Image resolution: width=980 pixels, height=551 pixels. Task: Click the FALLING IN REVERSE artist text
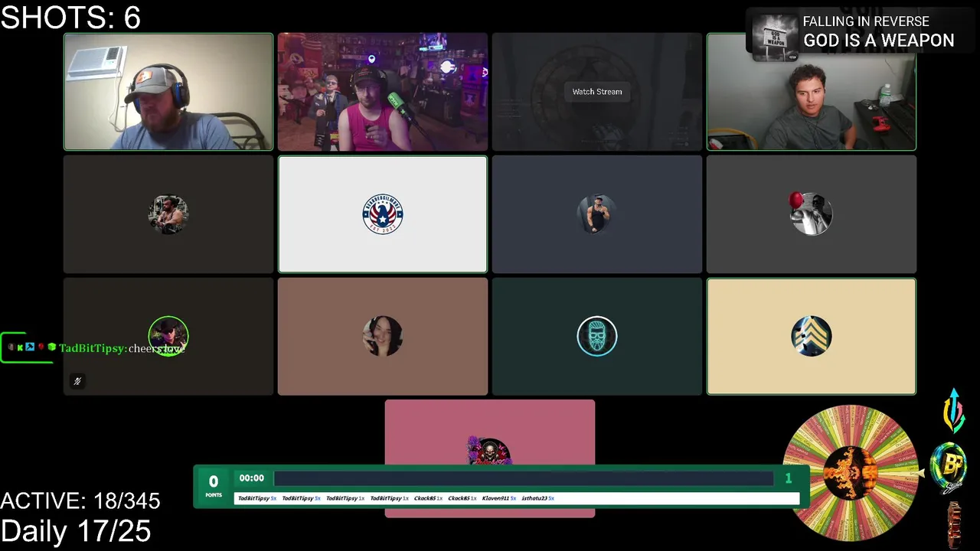[x=866, y=21]
